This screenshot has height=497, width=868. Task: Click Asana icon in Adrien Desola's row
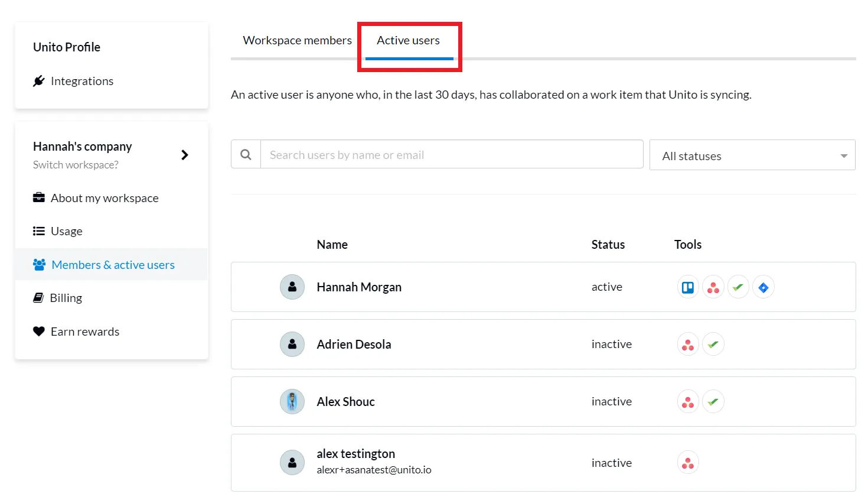point(688,345)
